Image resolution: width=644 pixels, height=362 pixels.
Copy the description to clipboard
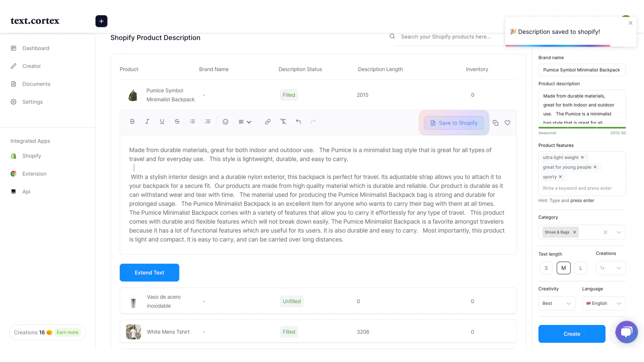(x=495, y=123)
